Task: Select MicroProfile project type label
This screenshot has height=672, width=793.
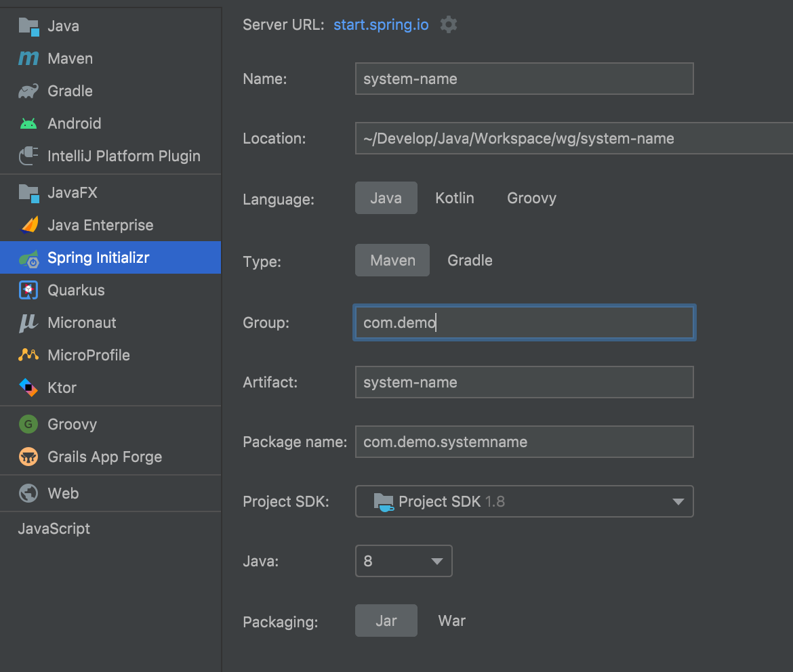Action: (x=89, y=355)
